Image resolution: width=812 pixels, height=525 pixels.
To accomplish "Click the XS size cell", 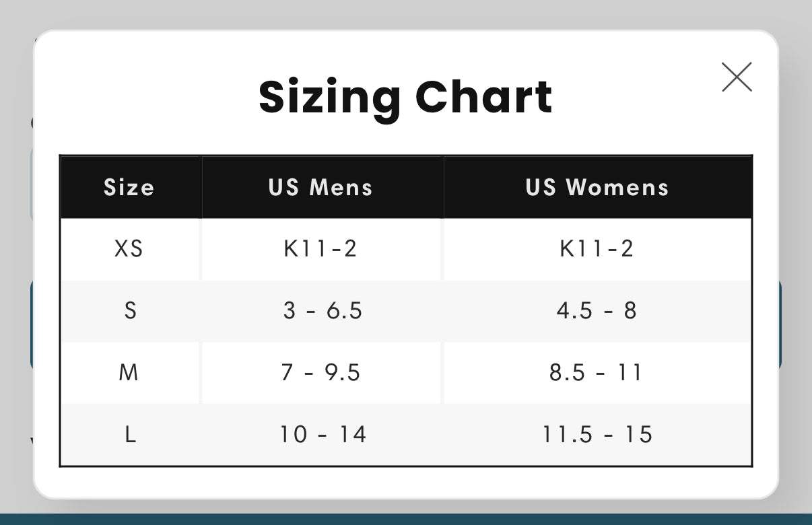I will pyautogui.click(x=131, y=249).
